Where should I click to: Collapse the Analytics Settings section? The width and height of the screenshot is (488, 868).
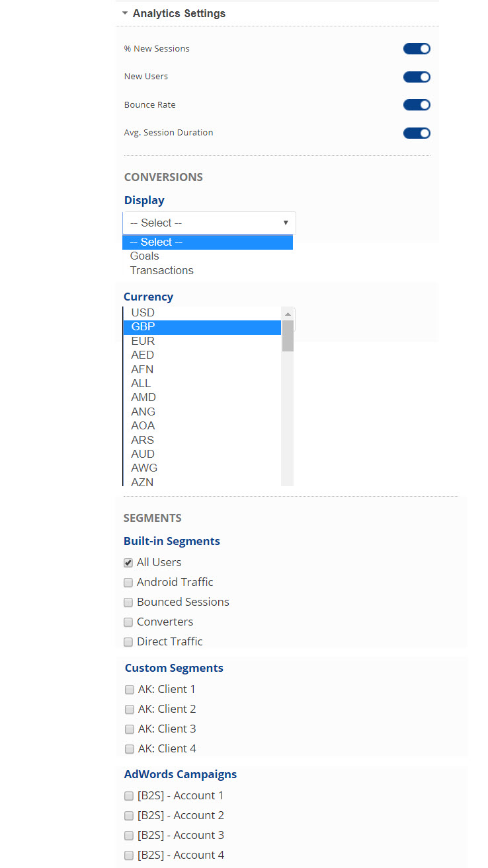tap(125, 13)
